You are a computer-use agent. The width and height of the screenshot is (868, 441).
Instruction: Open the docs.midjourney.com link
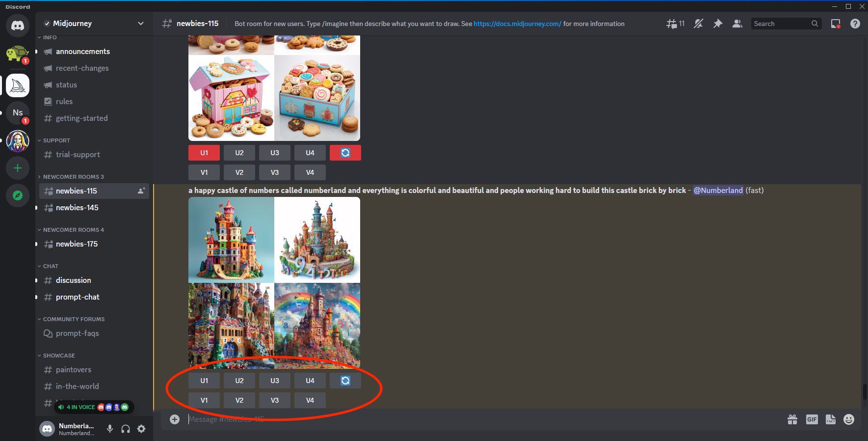[x=517, y=24]
